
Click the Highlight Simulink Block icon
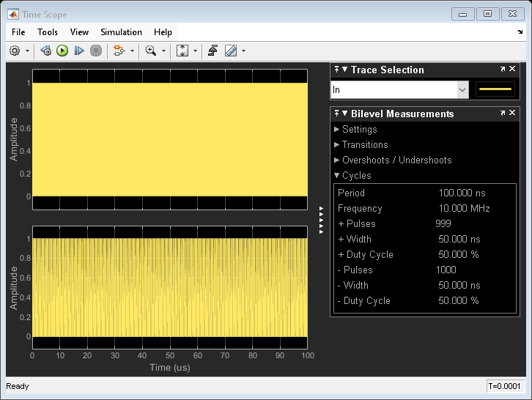(119, 51)
